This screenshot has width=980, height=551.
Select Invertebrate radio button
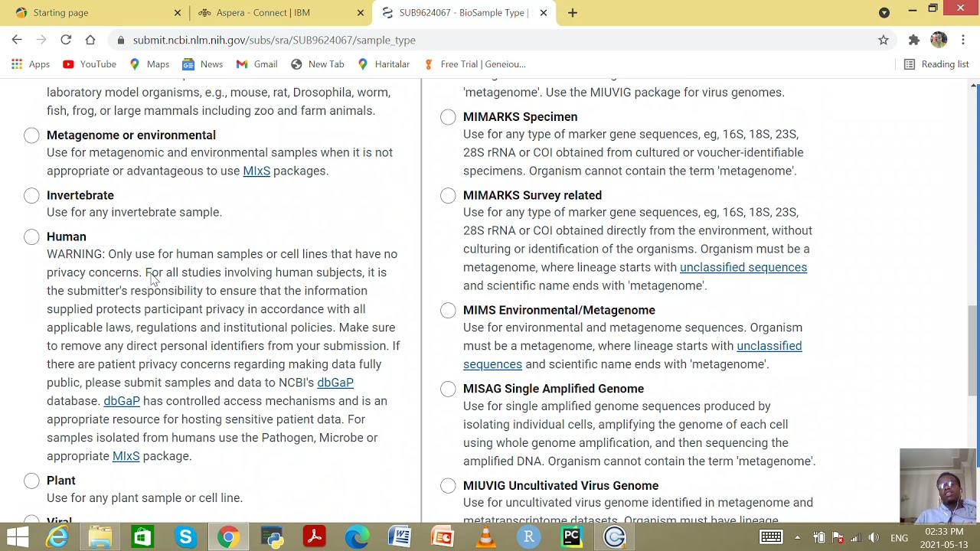coord(31,196)
